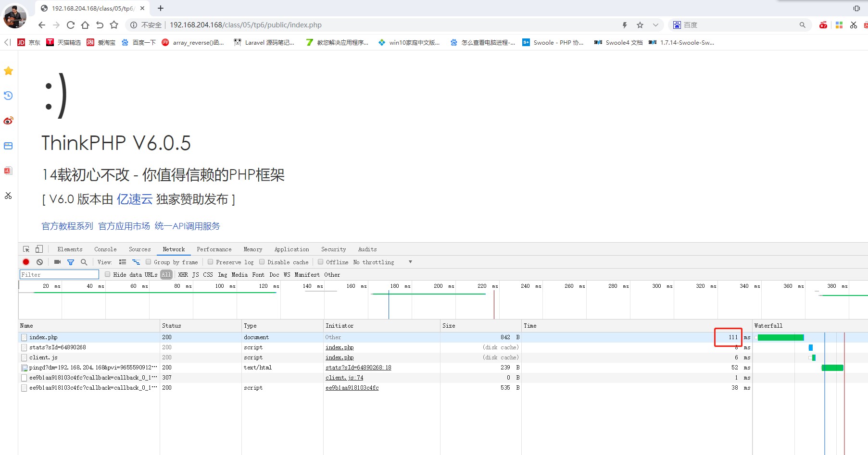Filter requests by CSS type
Screen dimensions: 868x455
pyautogui.click(x=208, y=275)
